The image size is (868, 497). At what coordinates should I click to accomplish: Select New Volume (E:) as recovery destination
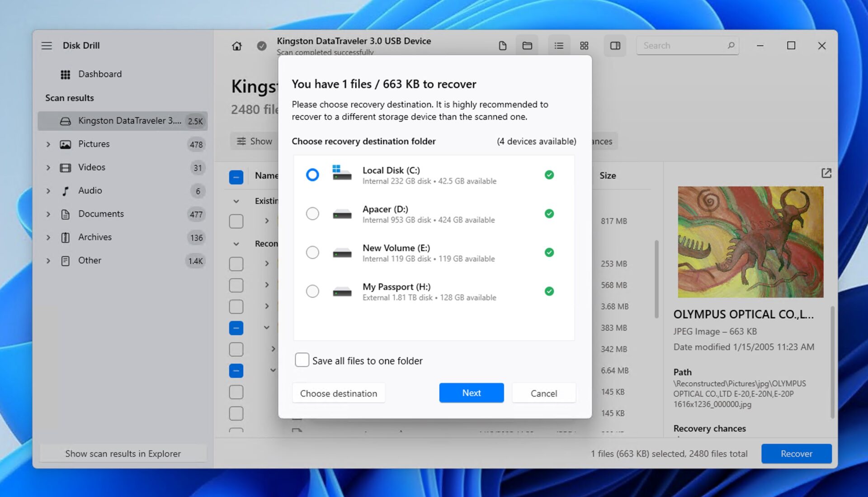point(312,252)
